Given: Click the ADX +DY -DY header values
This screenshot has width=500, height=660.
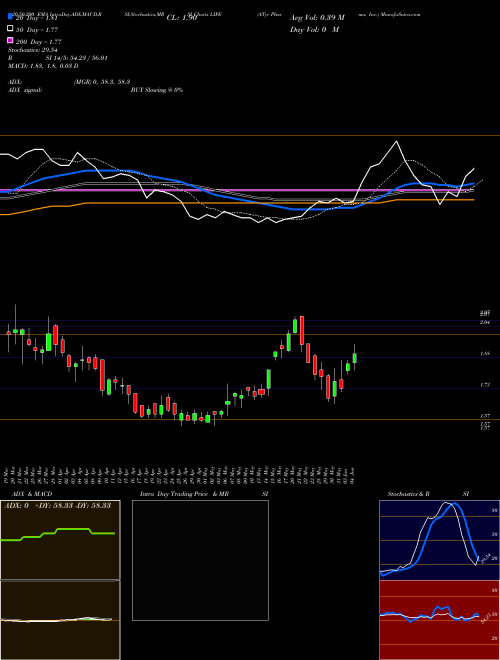Looking at the screenshot, I should pos(57,505).
